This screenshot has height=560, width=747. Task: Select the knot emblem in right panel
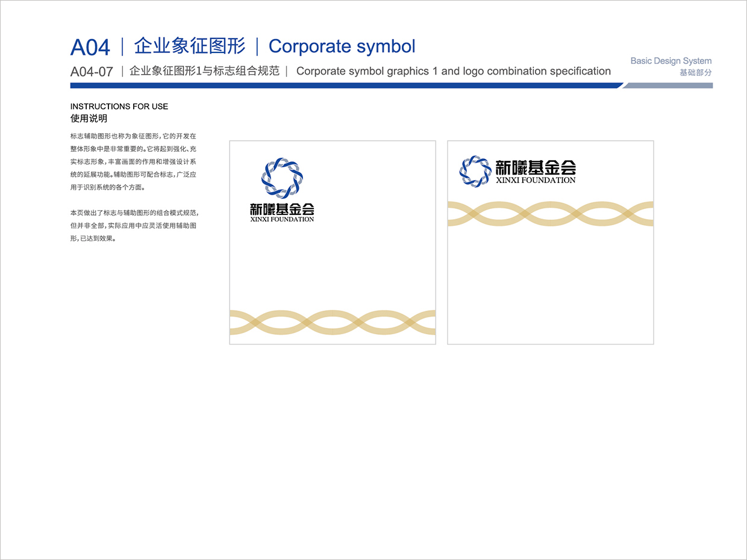(x=475, y=172)
